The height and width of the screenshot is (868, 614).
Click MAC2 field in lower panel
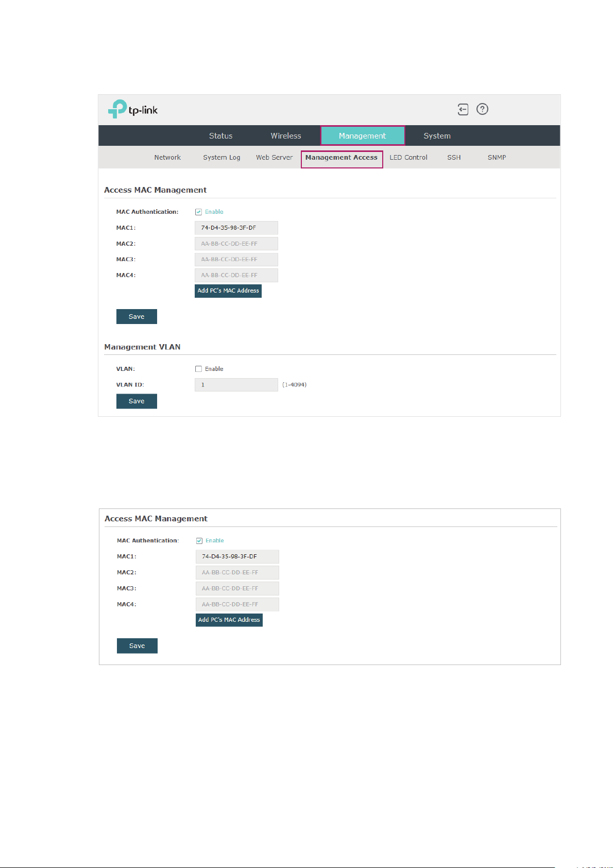[x=237, y=573]
